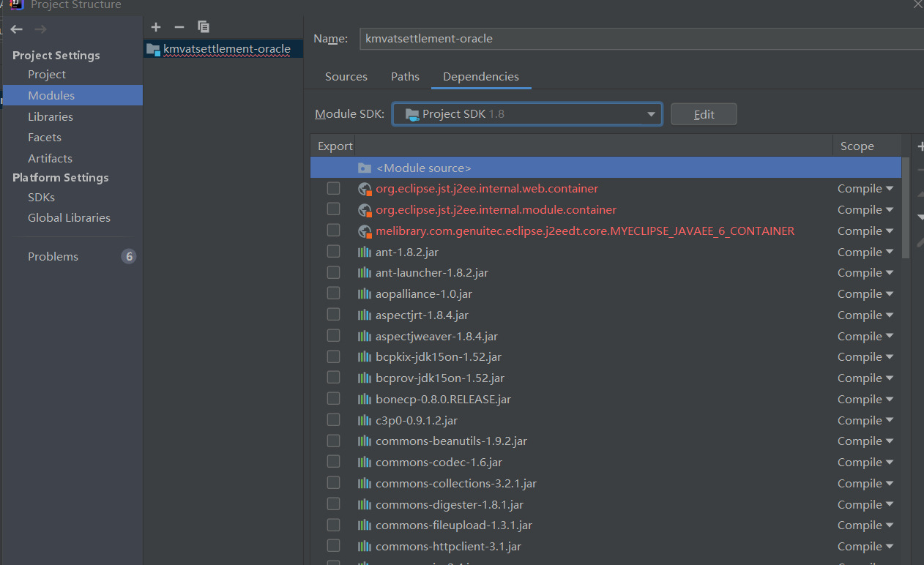Copy the module with the copy icon
Image resolution: width=924 pixels, height=565 pixels.
click(204, 27)
